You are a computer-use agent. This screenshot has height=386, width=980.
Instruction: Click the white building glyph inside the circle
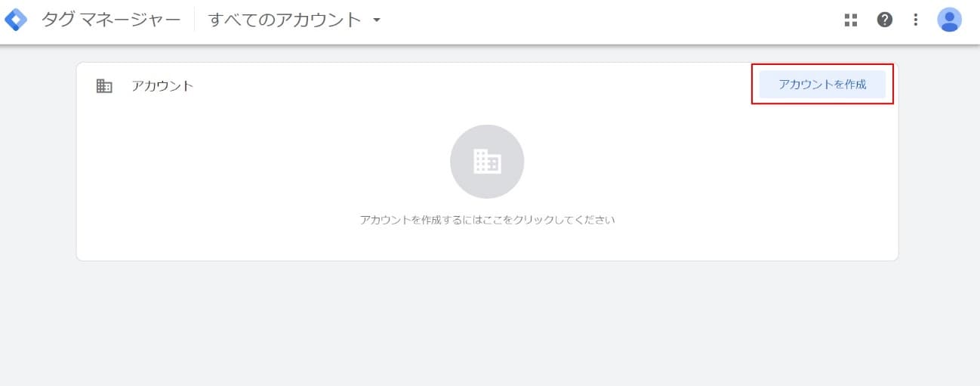[x=487, y=162]
